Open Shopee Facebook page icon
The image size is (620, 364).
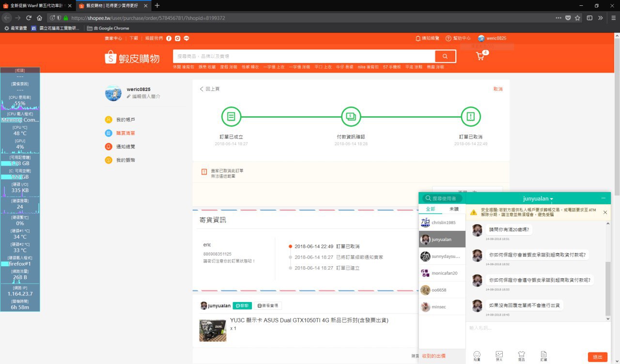point(169,38)
